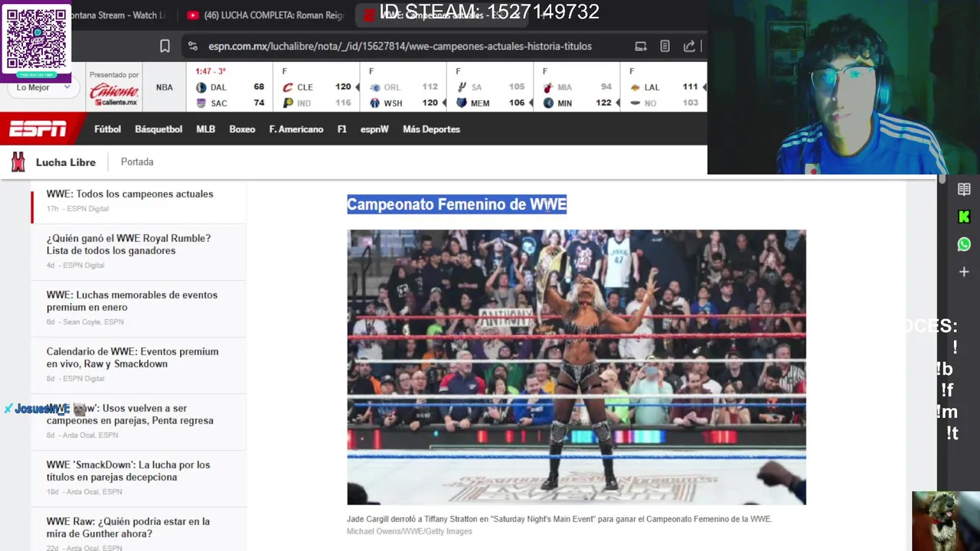Click the Jade Cargill championship photo
Image resolution: width=980 pixels, height=551 pixels.
coord(577,367)
